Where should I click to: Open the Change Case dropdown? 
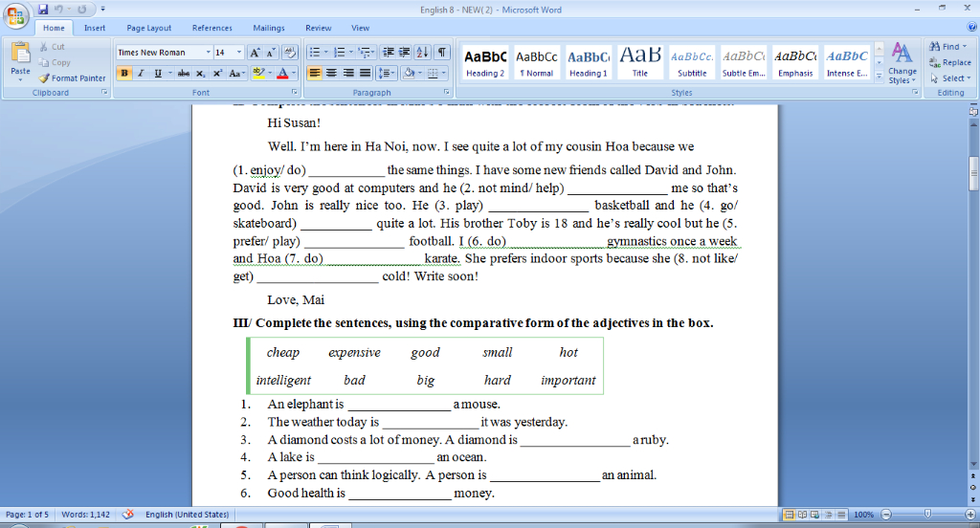[x=236, y=73]
